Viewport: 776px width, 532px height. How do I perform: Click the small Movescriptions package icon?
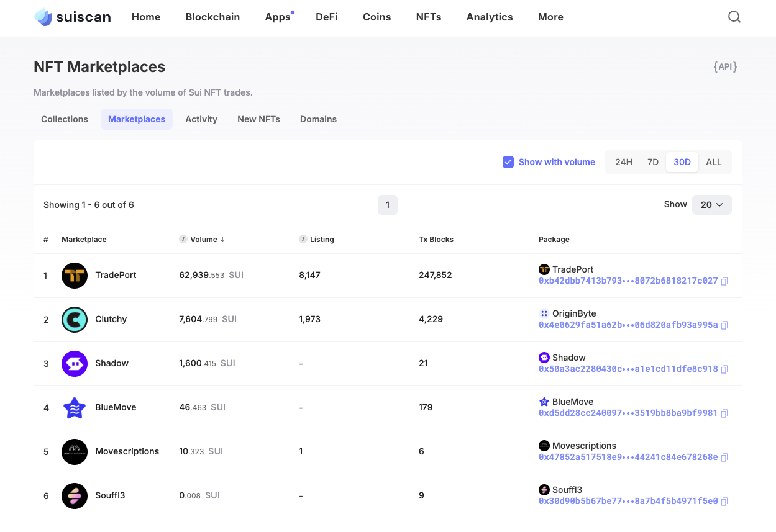[x=544, y=446]
